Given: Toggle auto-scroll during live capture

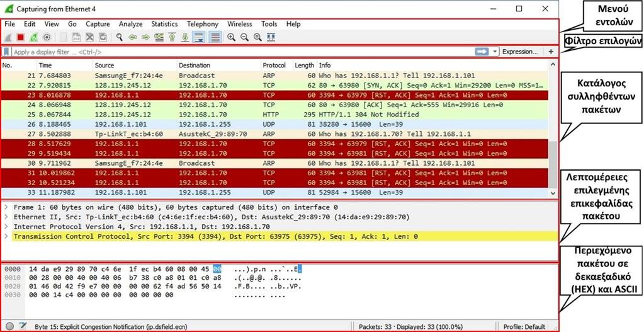Looking at the screenshot, I should [200, 37].
